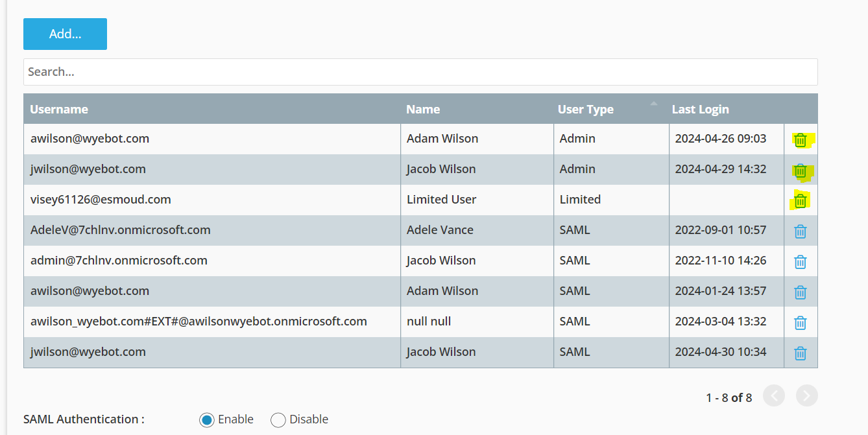
Task: Remove the admin@7chlnv.onmicrosoft.com SAML user
Action: [x=801, y=262]
